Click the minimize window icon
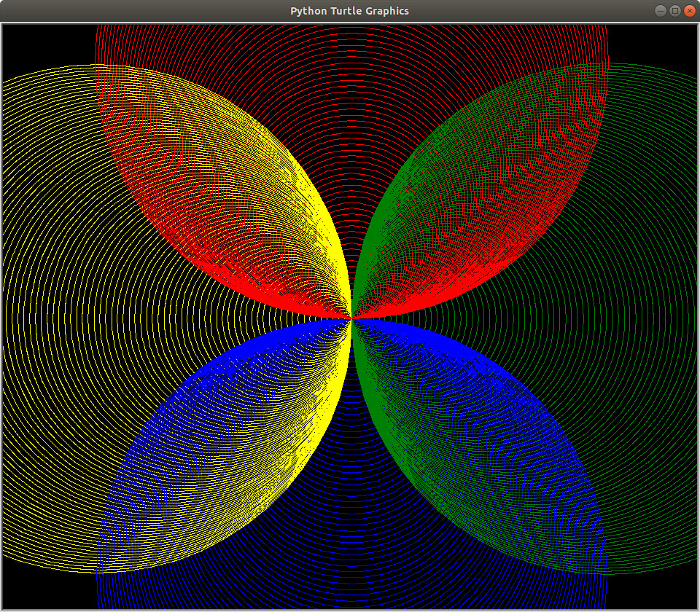The height and width of the screenshot is (612, 700). click(x=662, y=11)
